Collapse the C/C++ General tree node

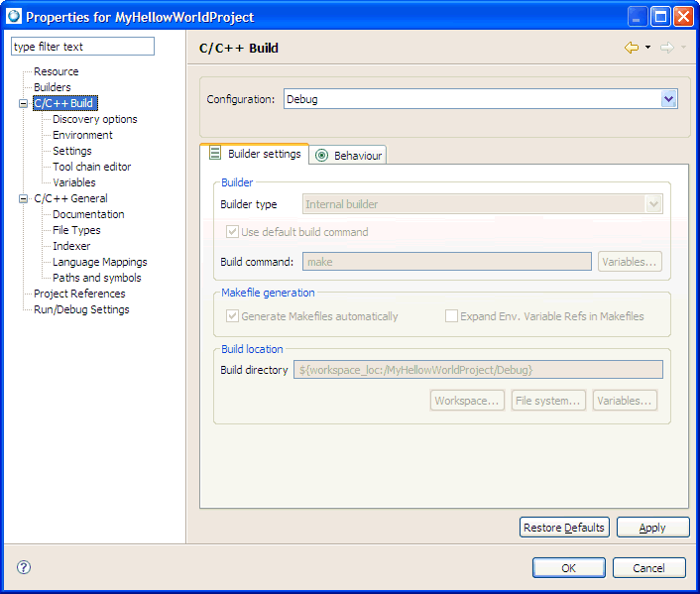point(24,198)
